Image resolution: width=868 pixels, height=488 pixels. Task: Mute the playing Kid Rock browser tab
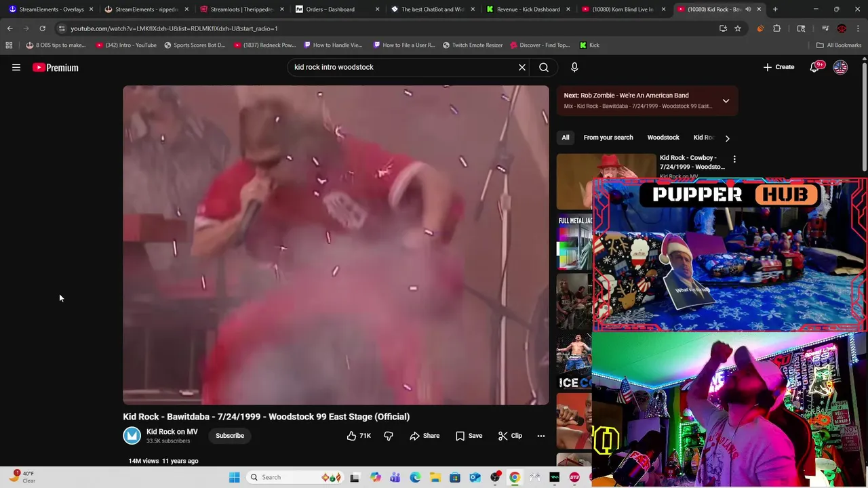tap(748, 9)
